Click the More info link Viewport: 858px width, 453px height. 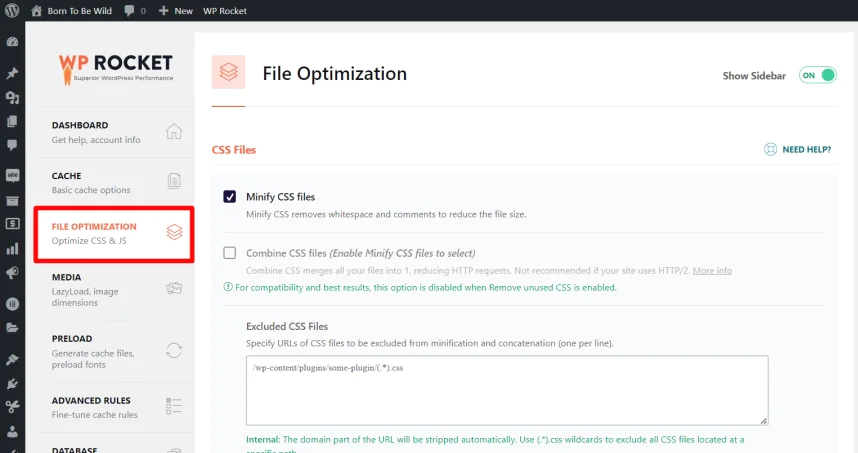point(712,271)
